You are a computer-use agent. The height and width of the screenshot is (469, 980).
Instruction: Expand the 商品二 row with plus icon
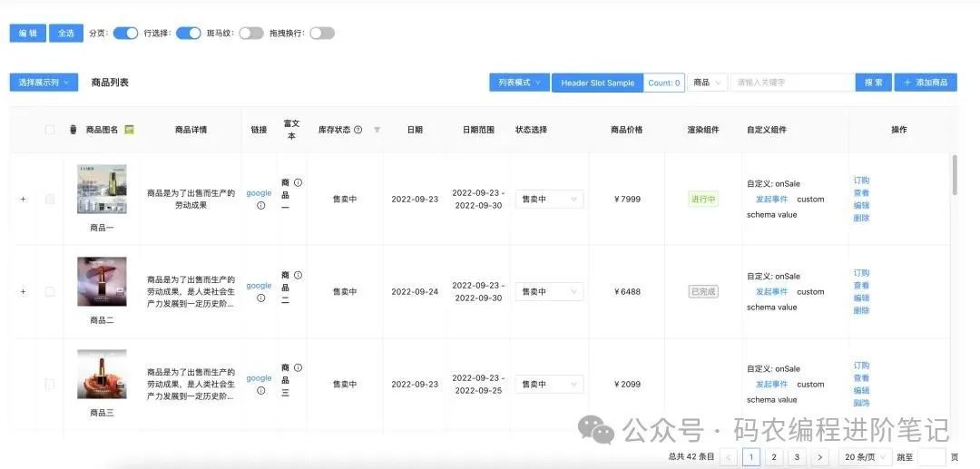coord(23,291)
